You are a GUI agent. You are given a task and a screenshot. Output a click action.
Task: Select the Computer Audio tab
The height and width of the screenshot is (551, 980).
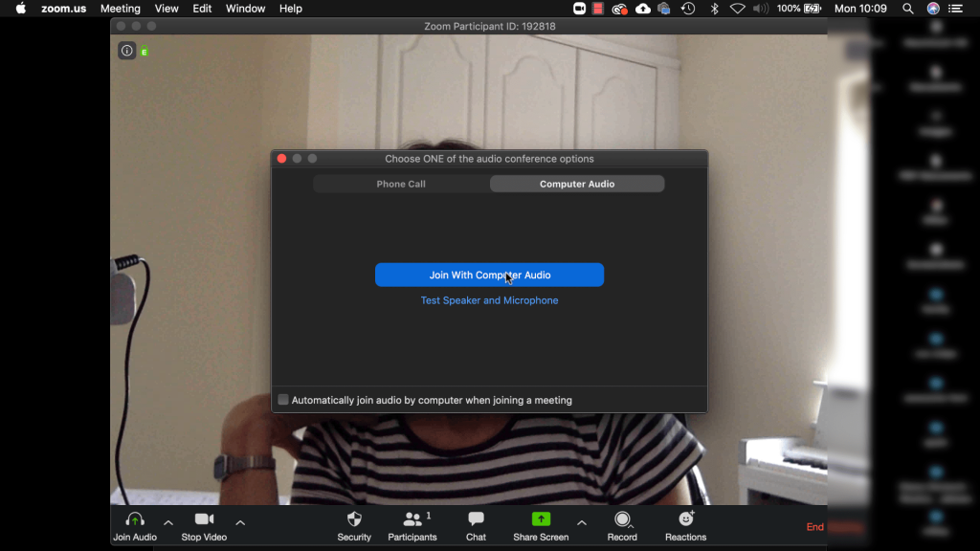pos(577,184)
